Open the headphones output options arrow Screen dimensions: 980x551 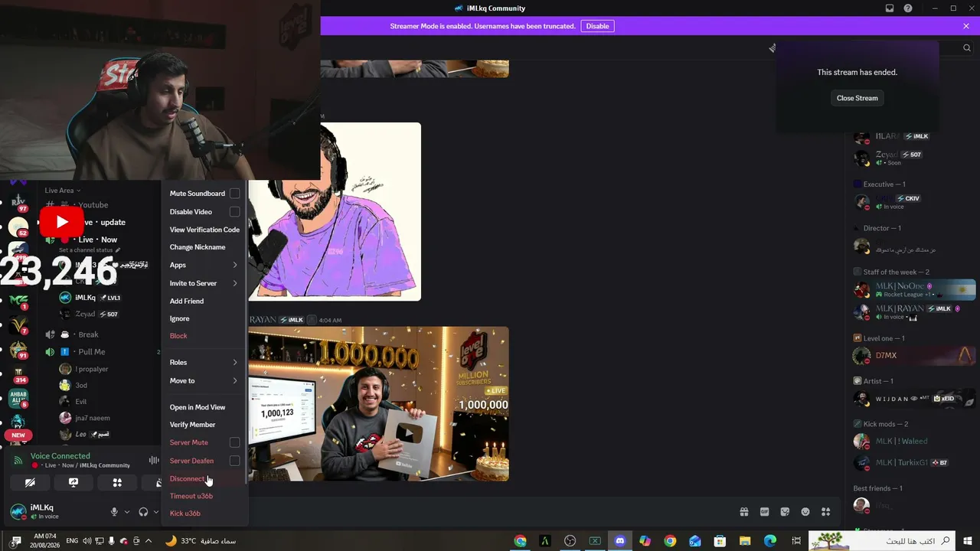tap(156, 512)
